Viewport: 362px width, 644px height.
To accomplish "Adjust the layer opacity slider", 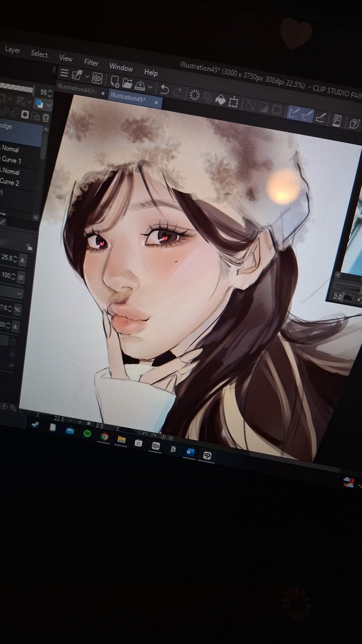I will pos(16,87).
